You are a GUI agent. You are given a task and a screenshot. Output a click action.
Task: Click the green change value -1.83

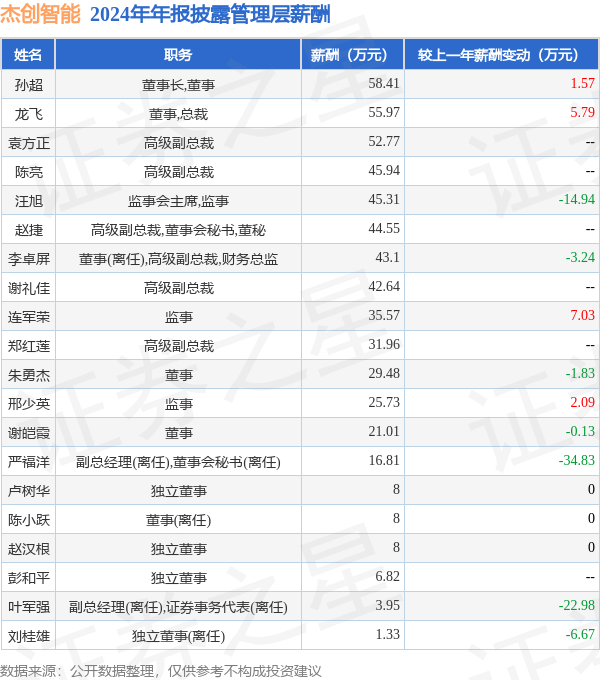[580, 374]
